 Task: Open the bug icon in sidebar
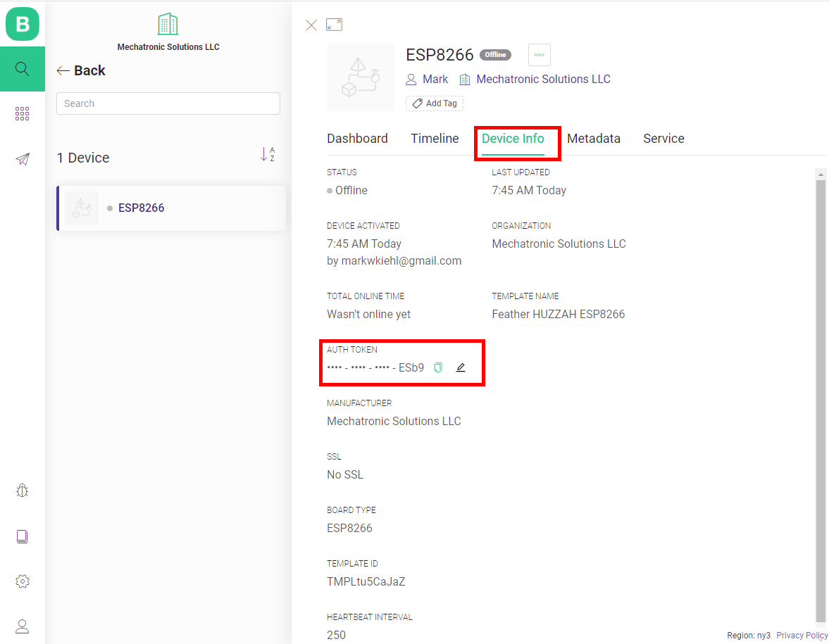coord(23,491)
